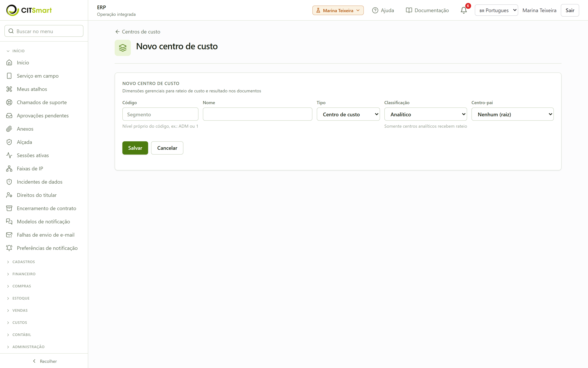Click the back arrow to Centros de custo
Image resolution: width=588 pixels, height=368 pixels.
tap(117, 32)
